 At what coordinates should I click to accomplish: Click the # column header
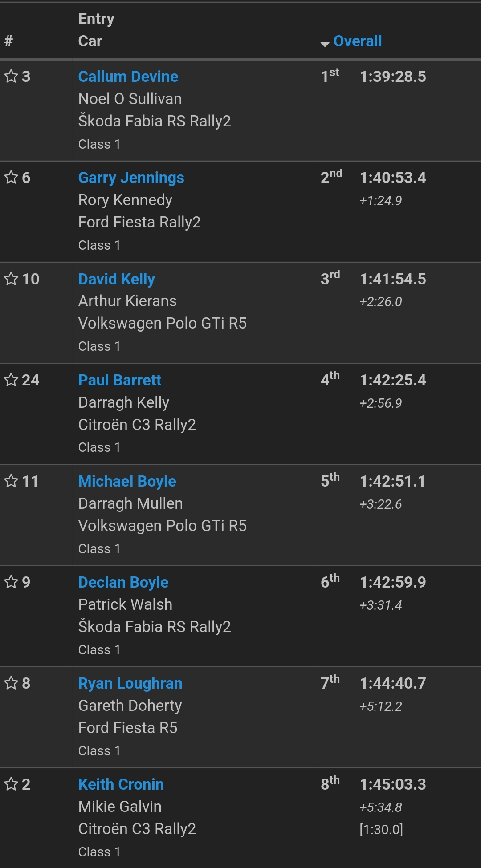pos(8,41)
